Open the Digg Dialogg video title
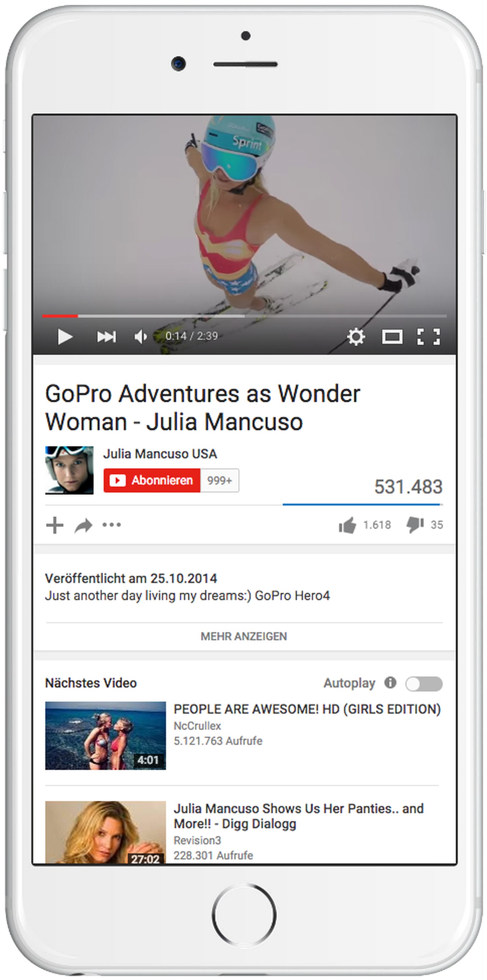 [x=299, y=816]
